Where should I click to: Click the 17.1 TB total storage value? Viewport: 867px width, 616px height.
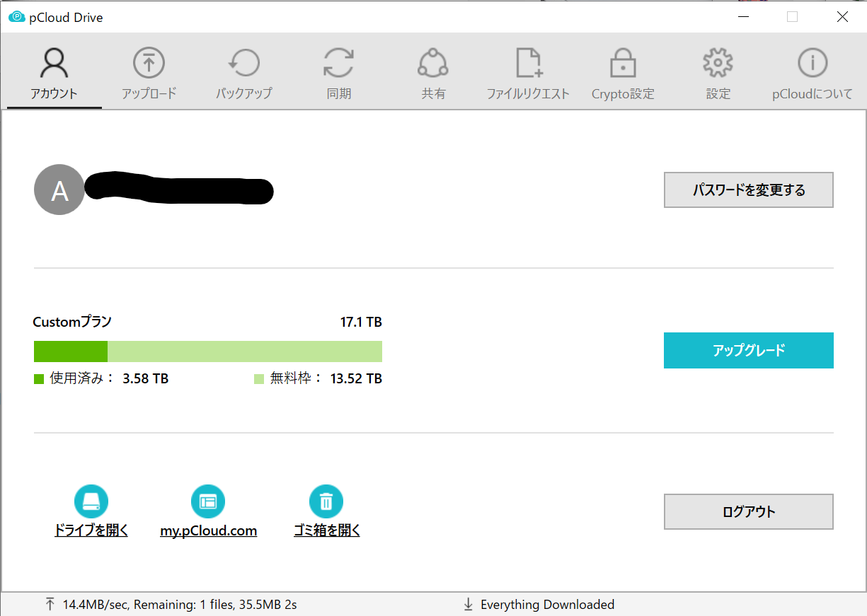tap(361, 322)
